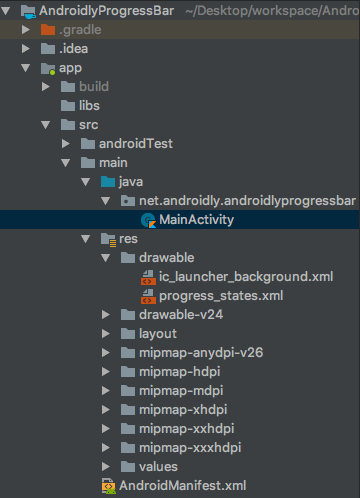Expand the mipmap-anydpi-v26 folder arrow
The image size is (360, 498).
coord(106,353)
